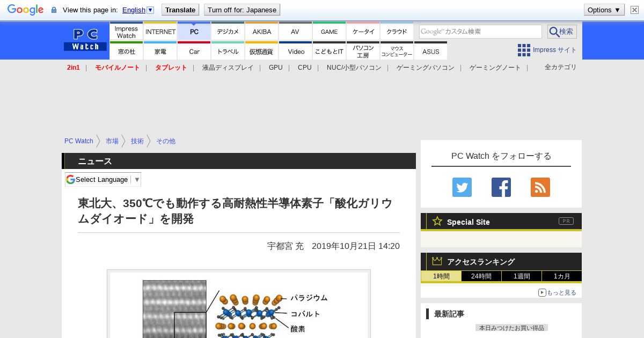
Task: Click the PC Watch site logo
Action: click(x=85, y=40)
